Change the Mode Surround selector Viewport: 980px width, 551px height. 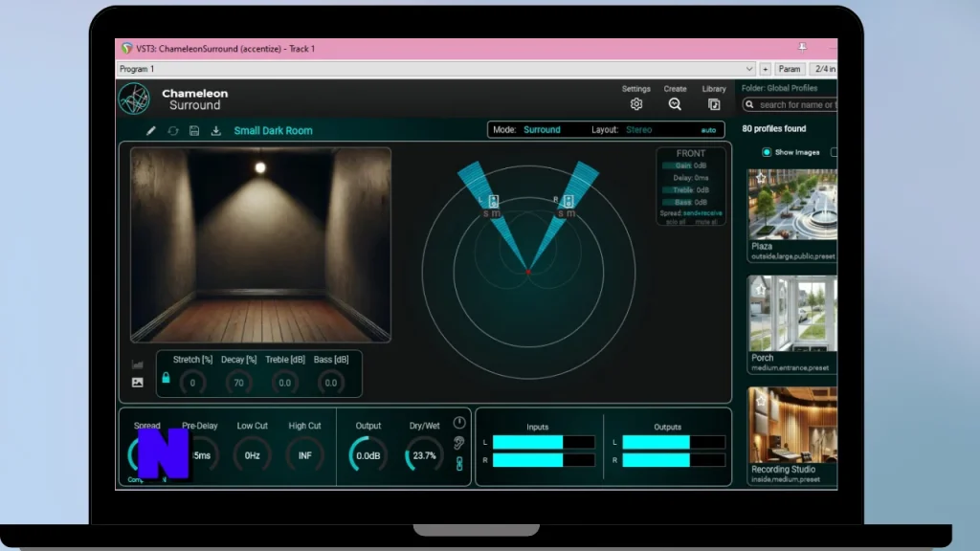click(x=542, y=130)
